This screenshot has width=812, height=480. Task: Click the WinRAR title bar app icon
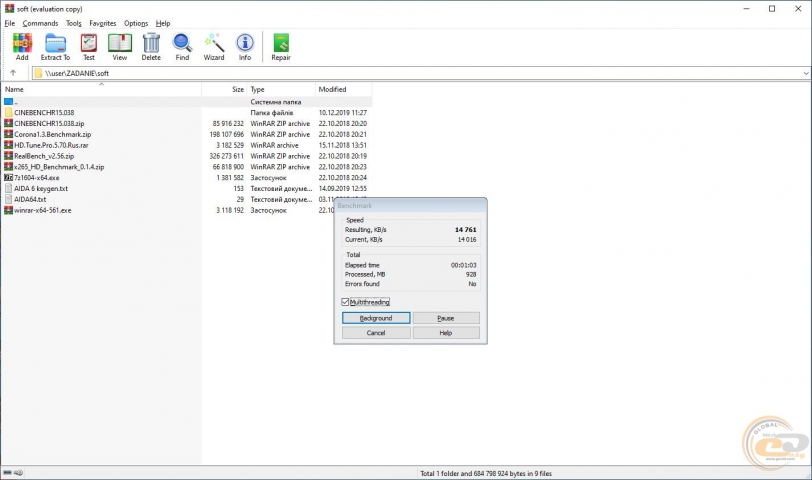9,8
